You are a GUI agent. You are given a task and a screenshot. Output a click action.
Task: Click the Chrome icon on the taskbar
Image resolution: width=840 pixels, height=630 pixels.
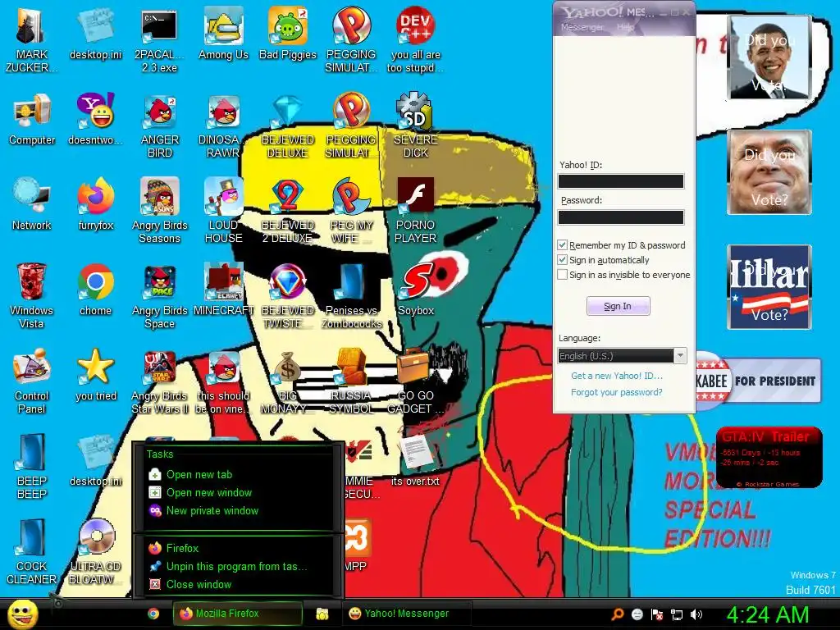coord(153,614)
